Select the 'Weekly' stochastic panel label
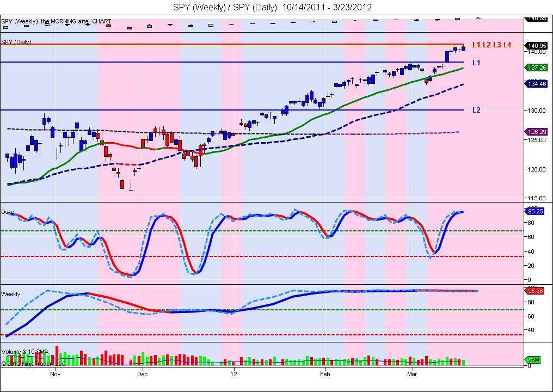Screen dimensions: 553x392 pyautogui.click(x=10, y=294)
